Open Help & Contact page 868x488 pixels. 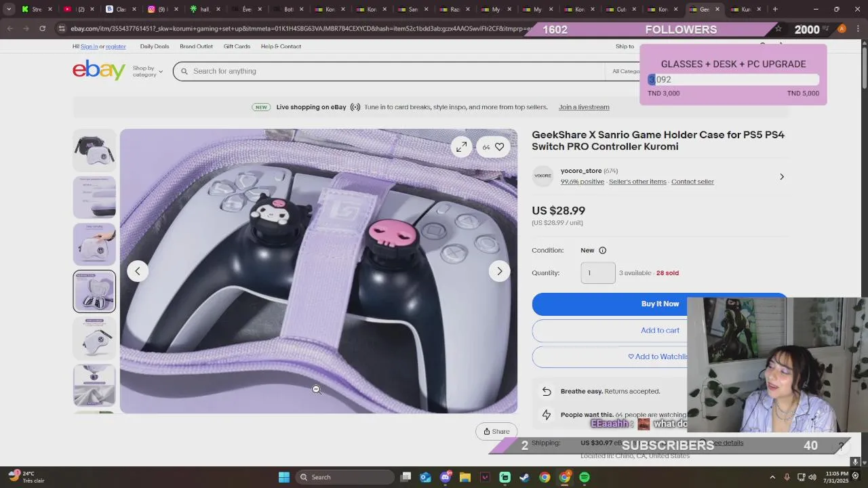pyautogui.click(x=281, y=46)
